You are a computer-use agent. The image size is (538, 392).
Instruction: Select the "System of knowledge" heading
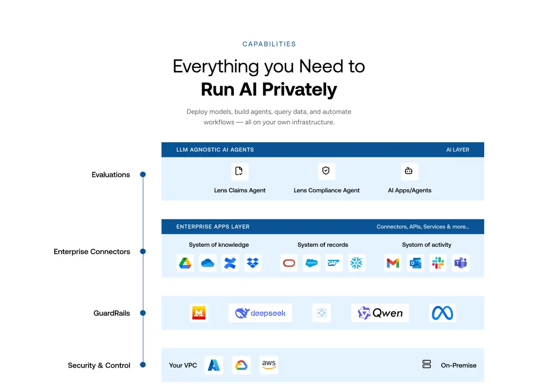[219, 244]
